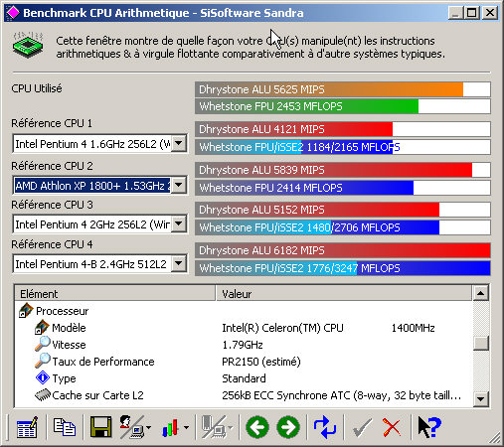Click the blue Type info icon
Screen dimensions: 504x447
pos(43,377)
